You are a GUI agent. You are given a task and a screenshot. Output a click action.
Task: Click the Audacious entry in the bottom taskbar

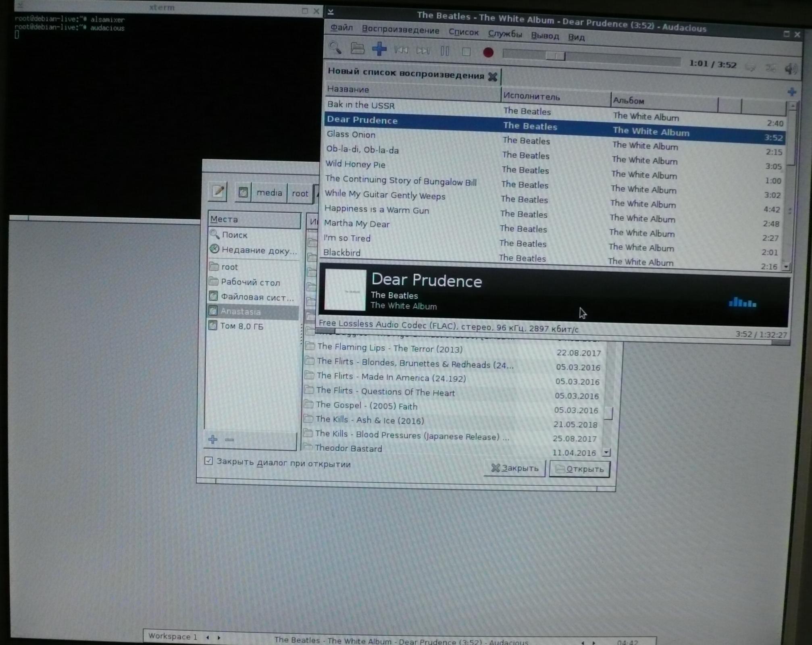coord(401,641)
